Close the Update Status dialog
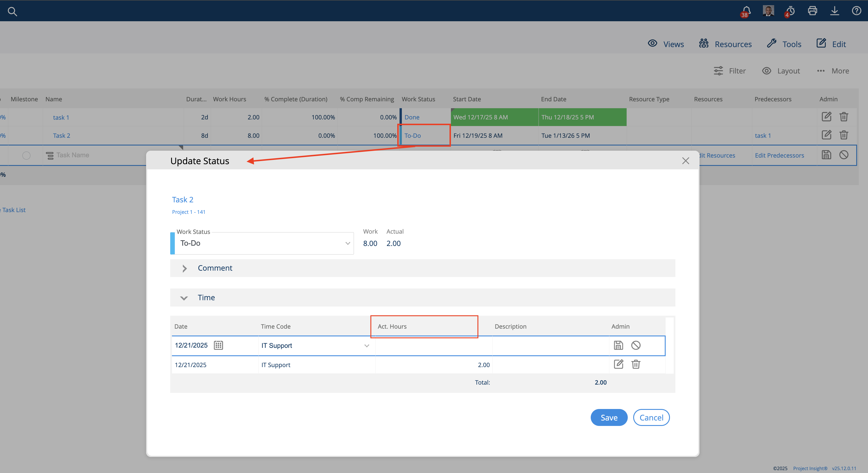868x473 pixels. click(685, 161)
